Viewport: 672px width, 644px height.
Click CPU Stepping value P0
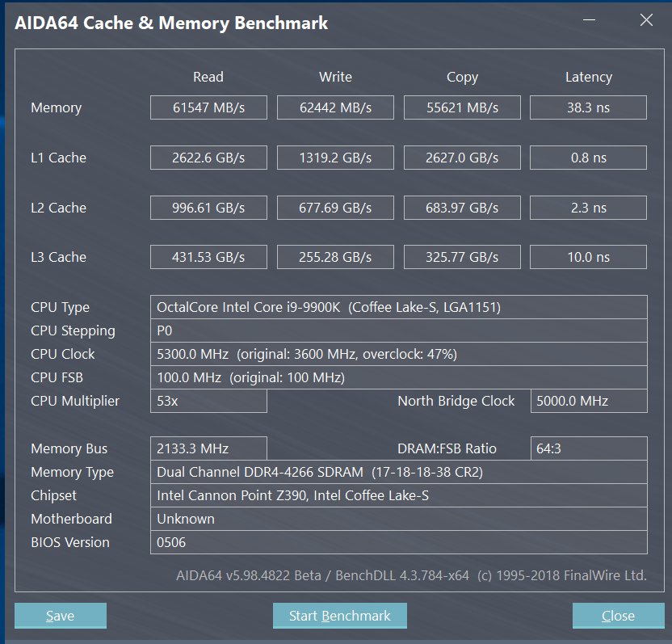click(x=399, y=330)
